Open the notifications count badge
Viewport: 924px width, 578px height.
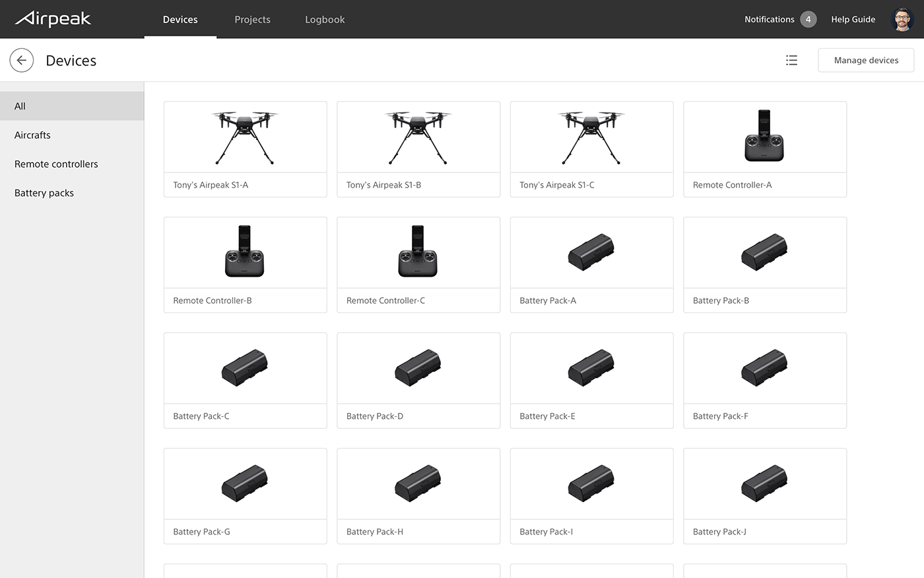point(808,19)
